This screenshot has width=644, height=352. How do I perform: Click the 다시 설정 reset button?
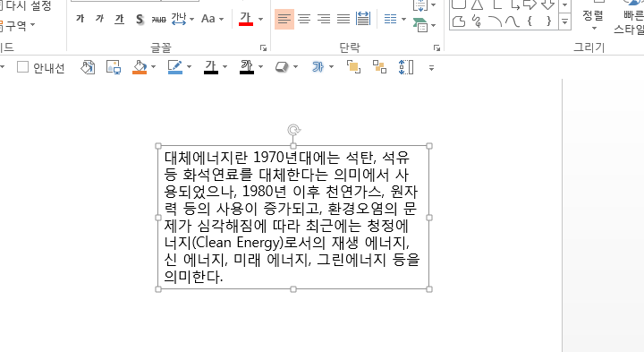pyautogui.click(x=25, y=5)
